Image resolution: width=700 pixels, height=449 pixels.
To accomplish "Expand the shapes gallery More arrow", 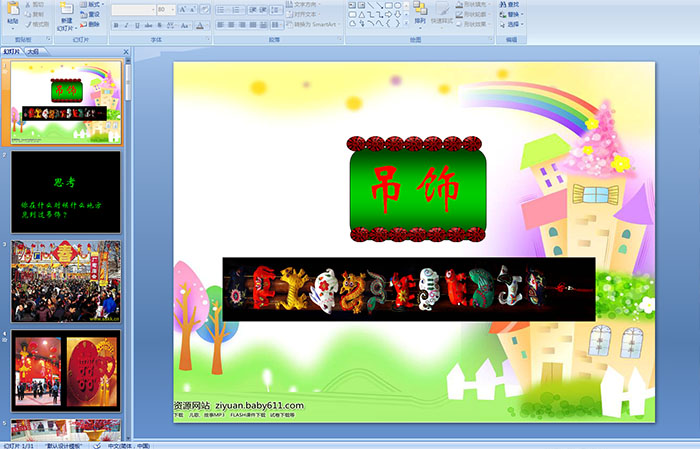I will tap(406, 23).
